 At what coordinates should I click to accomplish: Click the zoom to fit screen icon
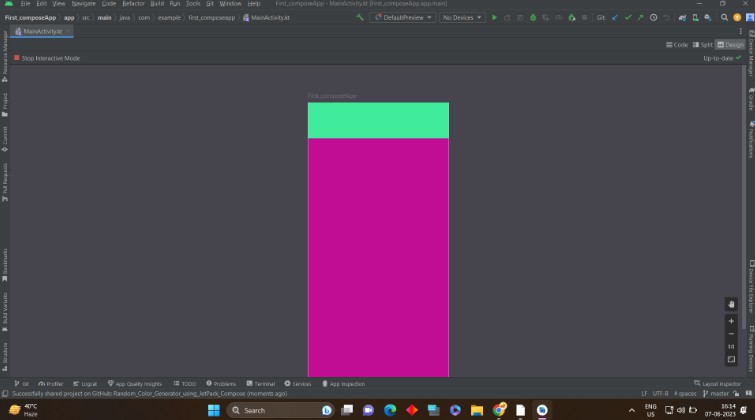pos(731,359)
